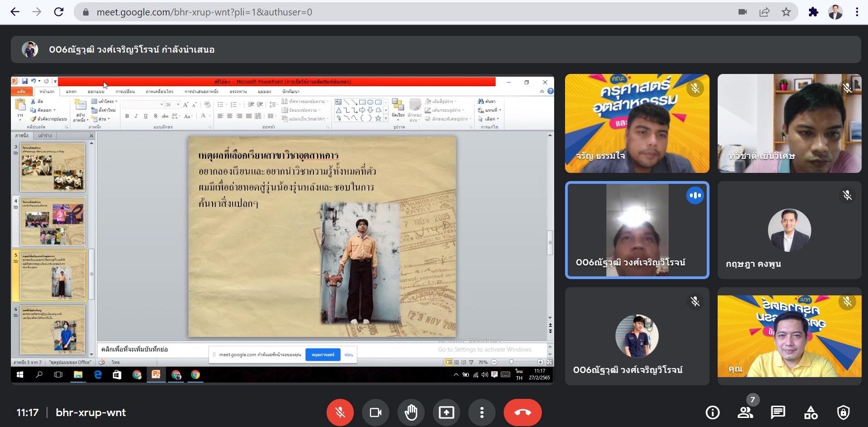
Task: Click the Undo arrow in quick access toolbar
Action: coord(33,81)
